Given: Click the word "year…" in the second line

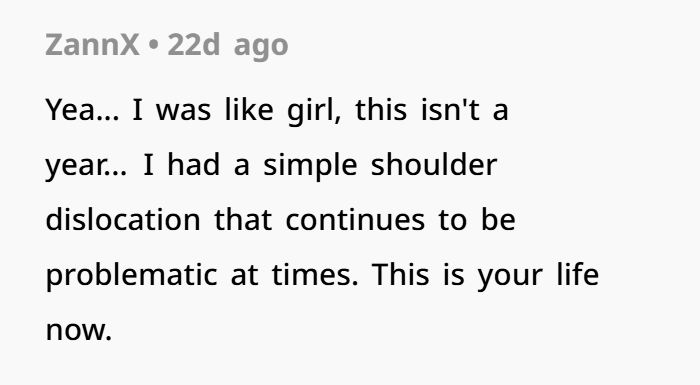Looking at the screenshot, I should (x=86, y=167).
